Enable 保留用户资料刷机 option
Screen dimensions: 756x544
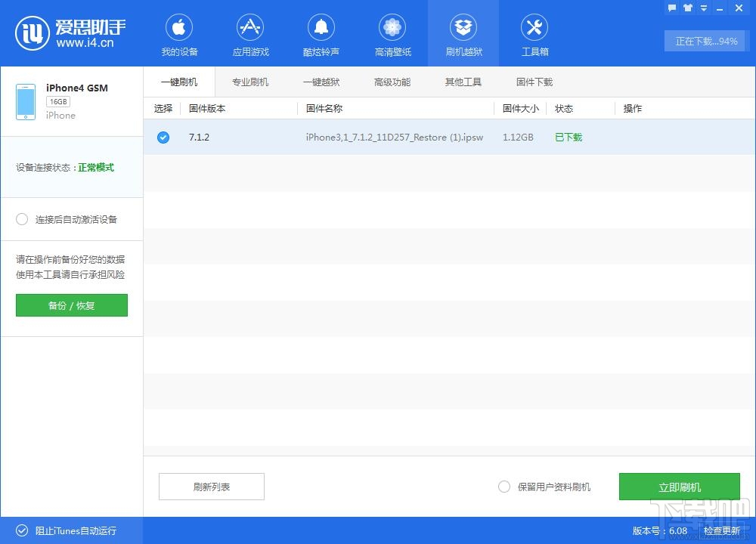pos(504,487)
